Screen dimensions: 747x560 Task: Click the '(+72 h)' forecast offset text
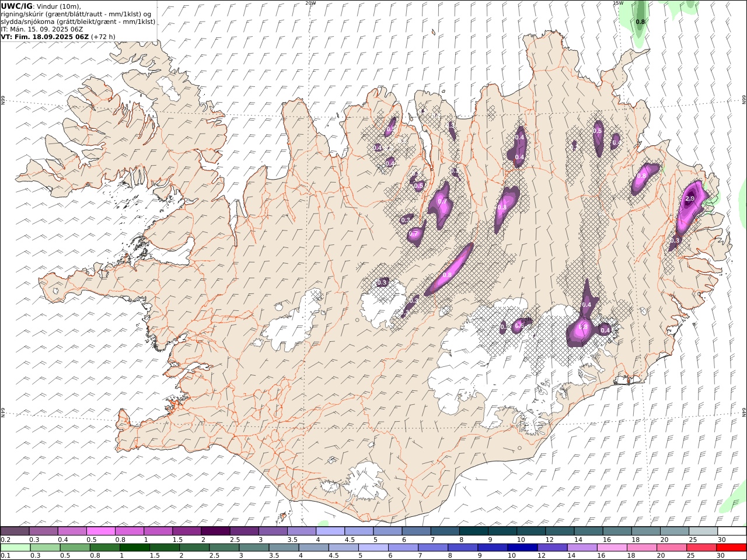103,36
